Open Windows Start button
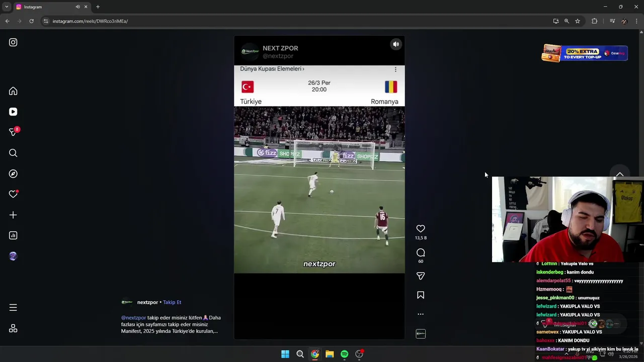This screenshot has height=362, width=644. [x=285, y=354]
